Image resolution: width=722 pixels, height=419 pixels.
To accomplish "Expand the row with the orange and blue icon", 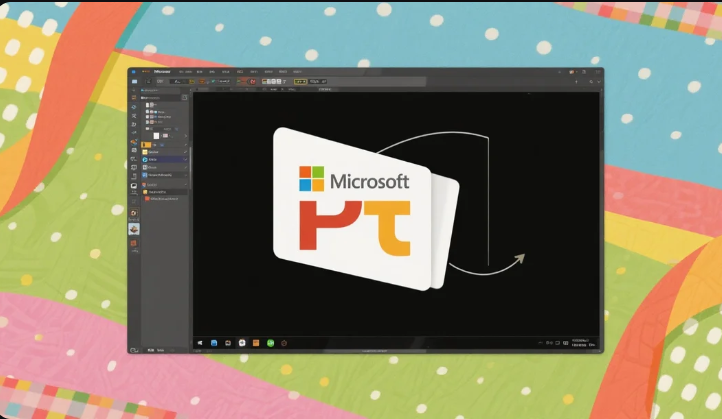I will (165, 185).
